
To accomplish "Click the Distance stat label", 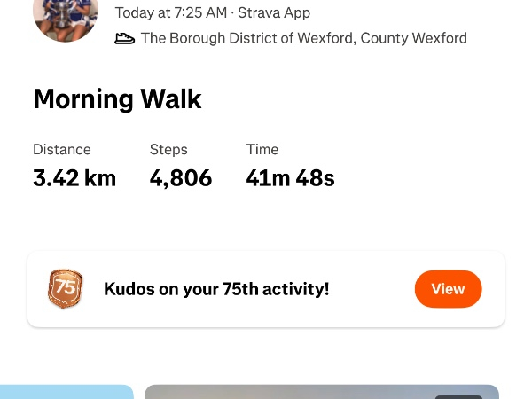I will pos(62,150).
